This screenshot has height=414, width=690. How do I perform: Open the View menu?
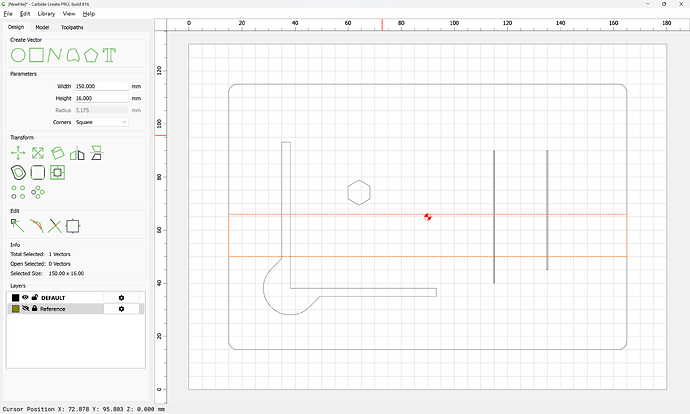(69, 14)
